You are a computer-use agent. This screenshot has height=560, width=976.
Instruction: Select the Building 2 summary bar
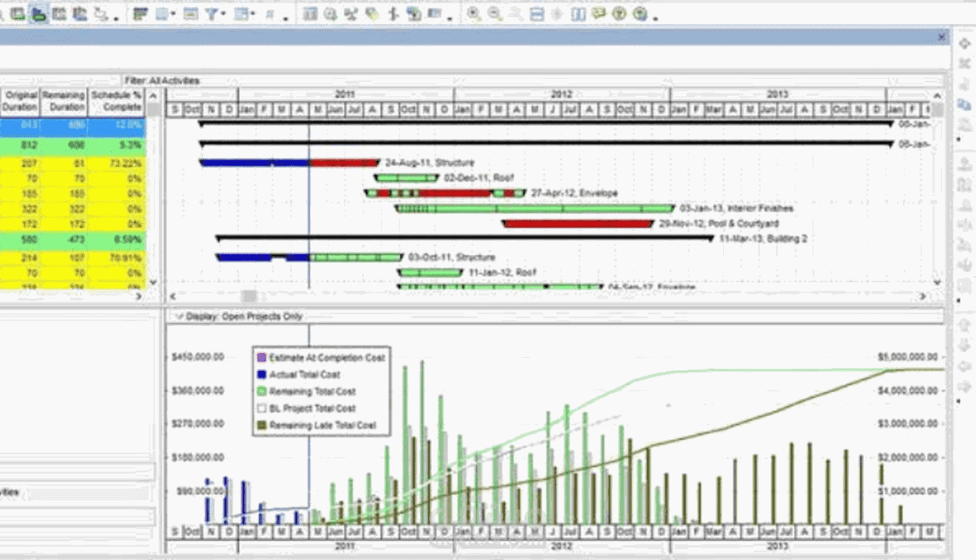click(x=464, y=239)
